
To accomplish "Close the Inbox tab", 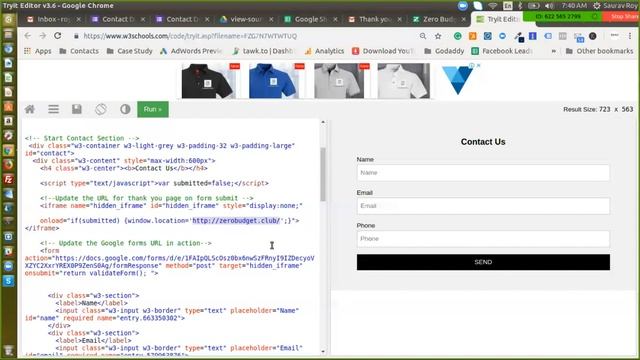I will click(79, 19).
